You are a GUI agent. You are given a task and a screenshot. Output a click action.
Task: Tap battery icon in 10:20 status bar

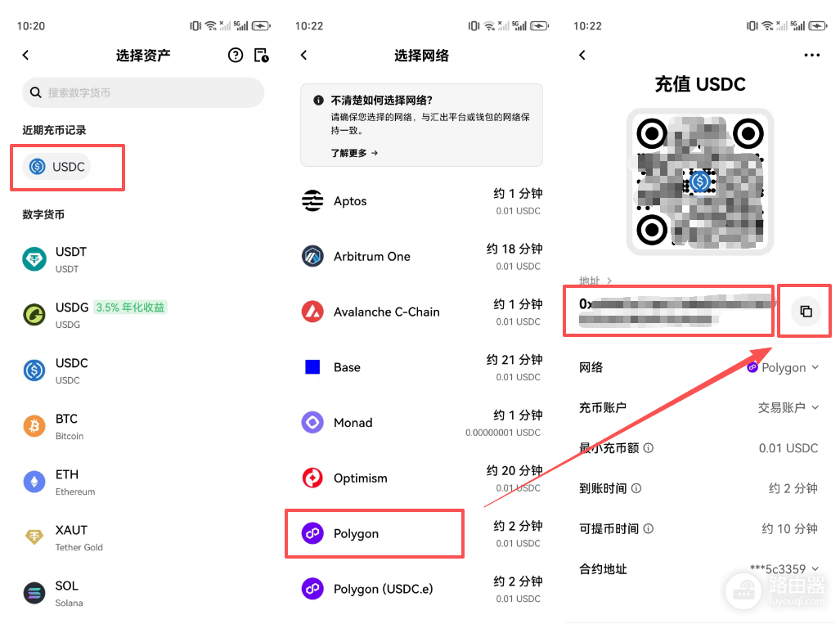tap(262, 25)
